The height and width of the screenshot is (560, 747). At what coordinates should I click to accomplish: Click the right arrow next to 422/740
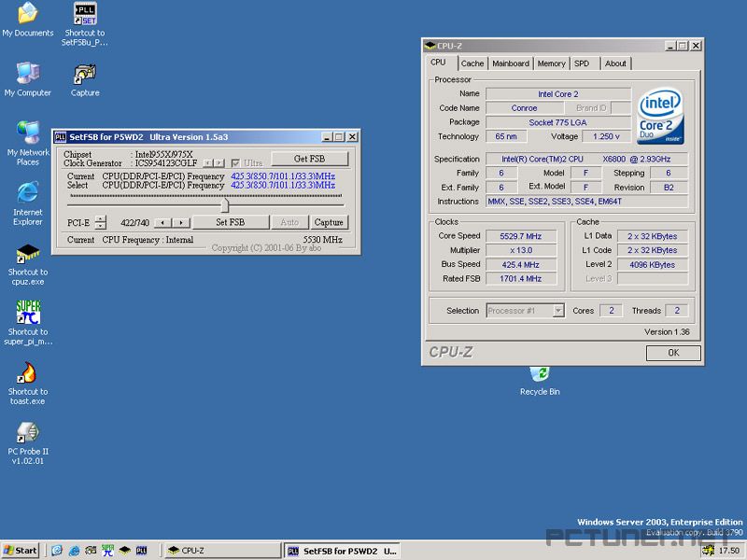coord(181,222)
